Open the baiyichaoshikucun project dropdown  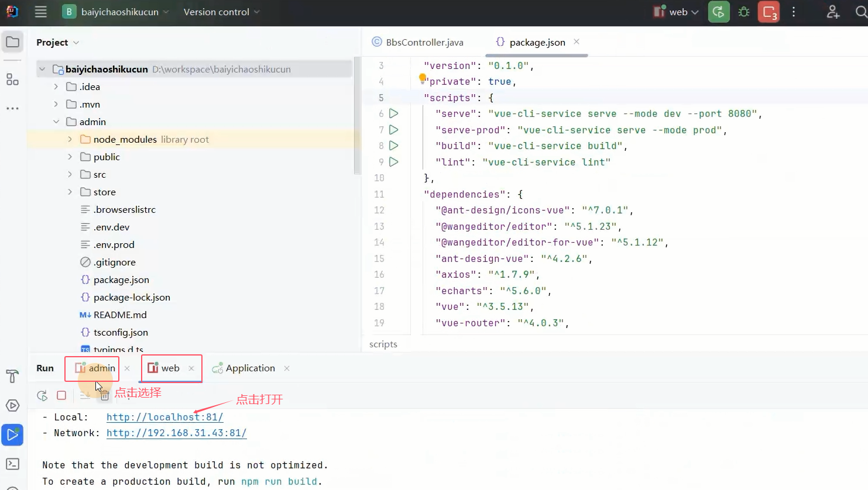(x=115, y=12)
